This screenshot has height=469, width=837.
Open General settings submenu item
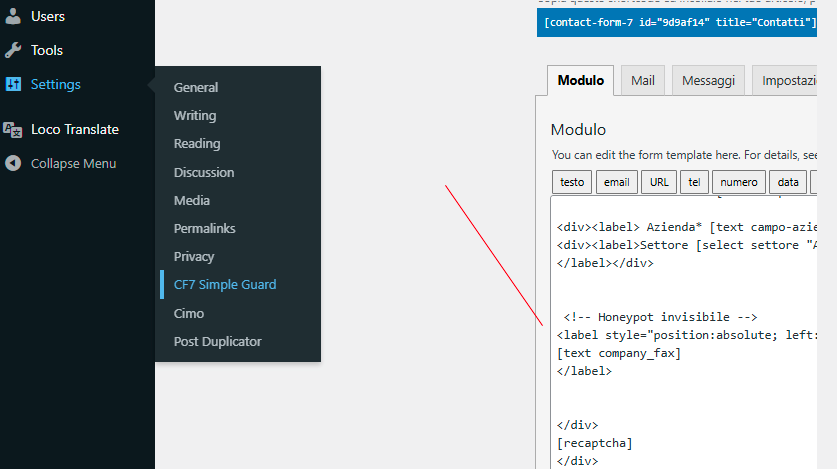[x=196, y=87]
